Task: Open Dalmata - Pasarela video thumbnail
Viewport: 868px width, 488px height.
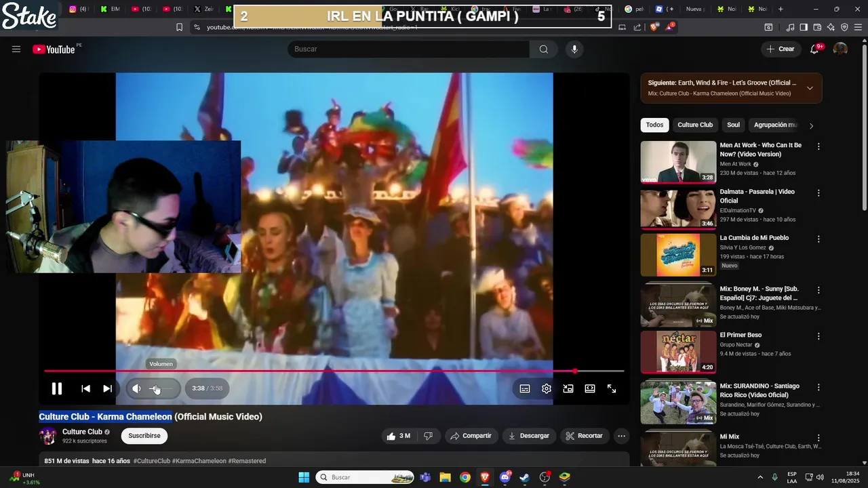Action: 678,209
